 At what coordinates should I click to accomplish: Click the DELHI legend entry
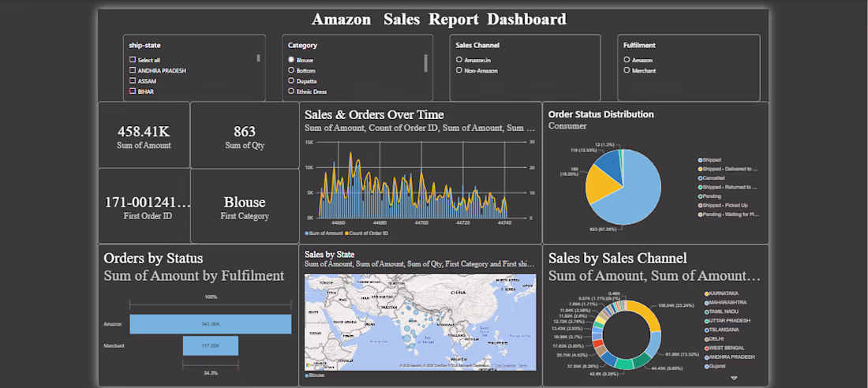pos(713,339)
